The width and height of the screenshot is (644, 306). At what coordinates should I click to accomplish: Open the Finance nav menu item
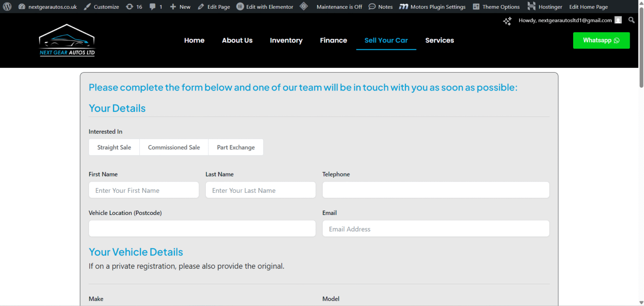point(333,40)
